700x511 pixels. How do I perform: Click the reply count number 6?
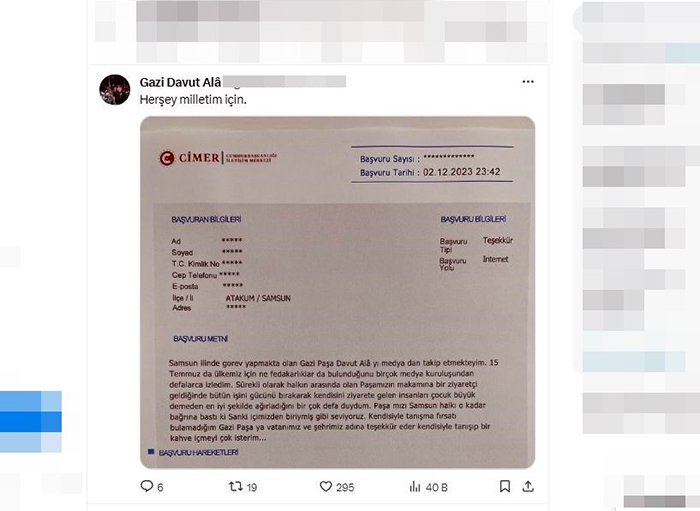click(x=160, y=487)
